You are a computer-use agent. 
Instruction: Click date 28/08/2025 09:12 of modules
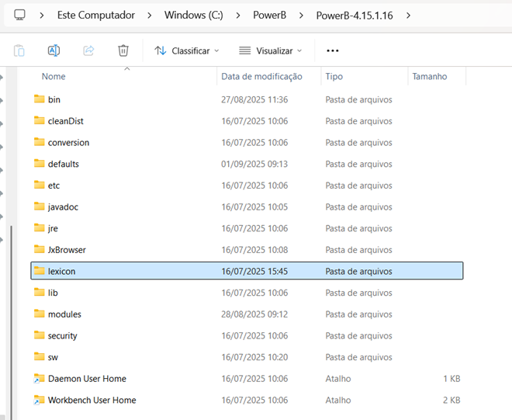tap(254, 314)
